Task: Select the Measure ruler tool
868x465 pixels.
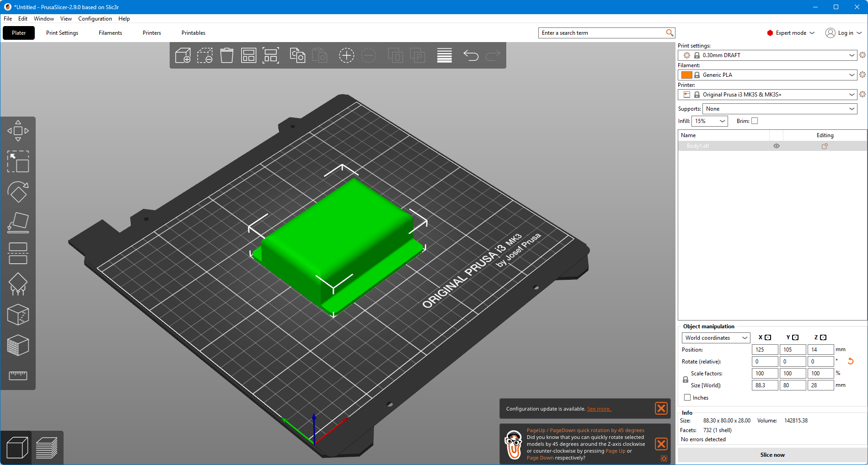Action: click(18, 375)
